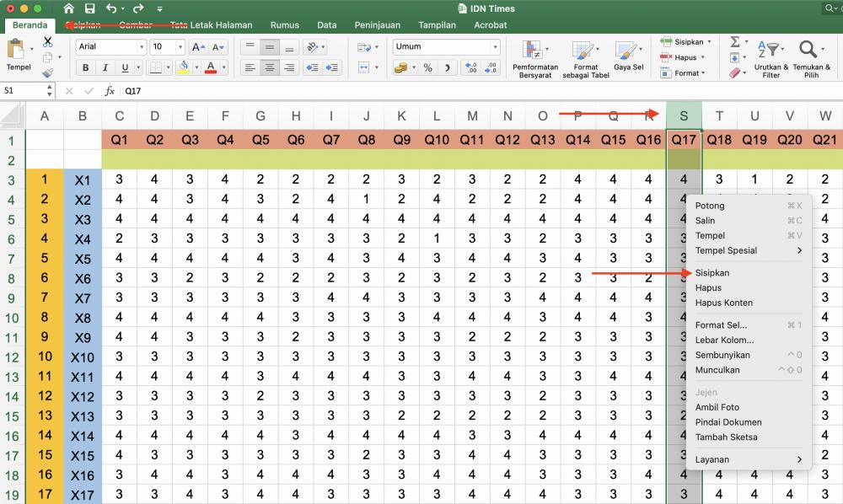Click the AutoSum sigma icon

[x=734, y=40]
